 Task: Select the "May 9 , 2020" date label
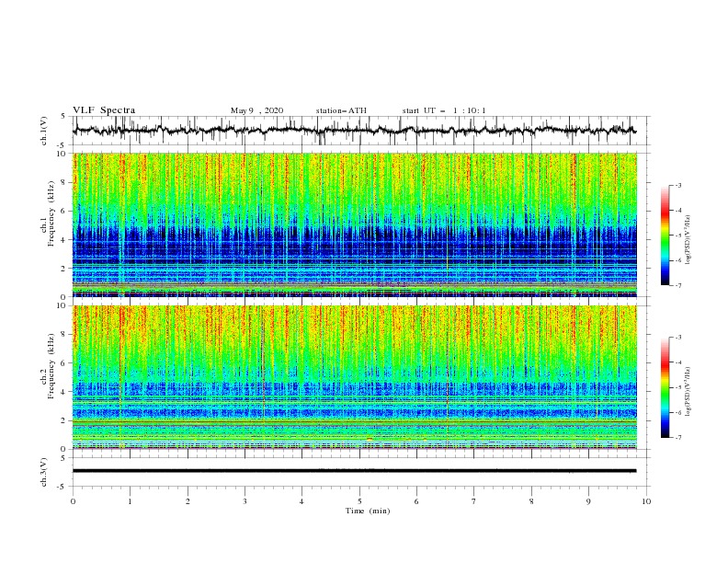(256, 110)
